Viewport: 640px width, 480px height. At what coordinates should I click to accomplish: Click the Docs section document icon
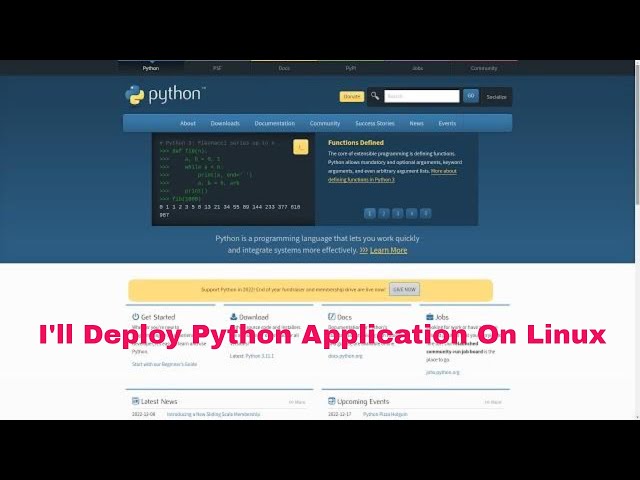(331, 316)
